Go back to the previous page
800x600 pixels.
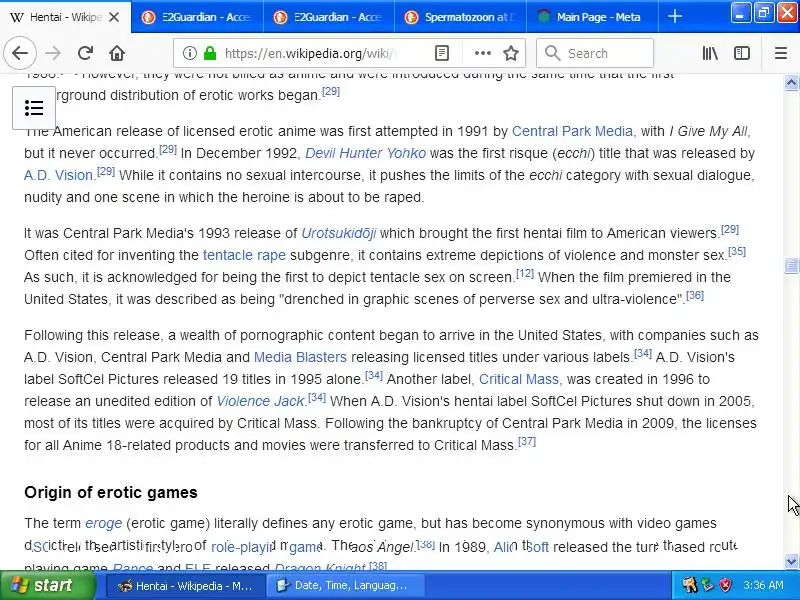(x=19, y=53)
